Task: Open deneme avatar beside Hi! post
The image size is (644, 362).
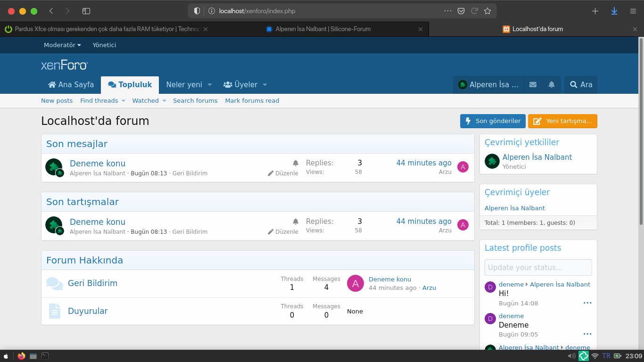Action: pyautogui.click(x=490, y=287)
